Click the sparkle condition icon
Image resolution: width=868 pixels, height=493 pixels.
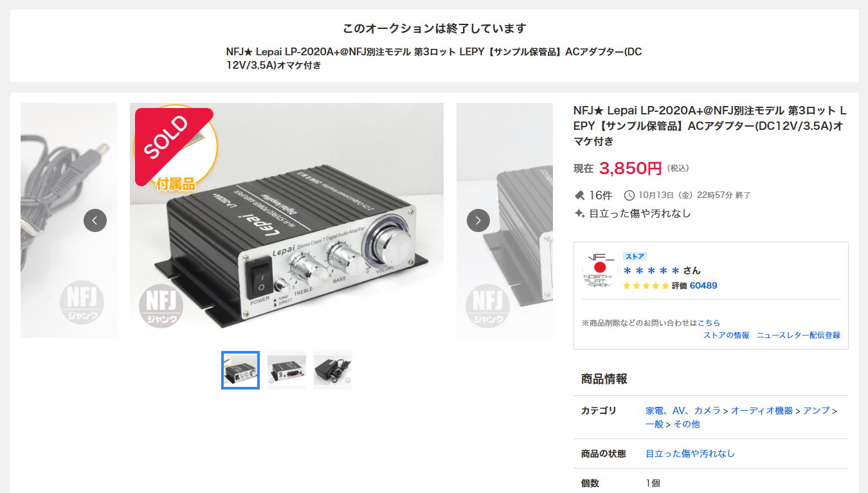pos(579,213)
